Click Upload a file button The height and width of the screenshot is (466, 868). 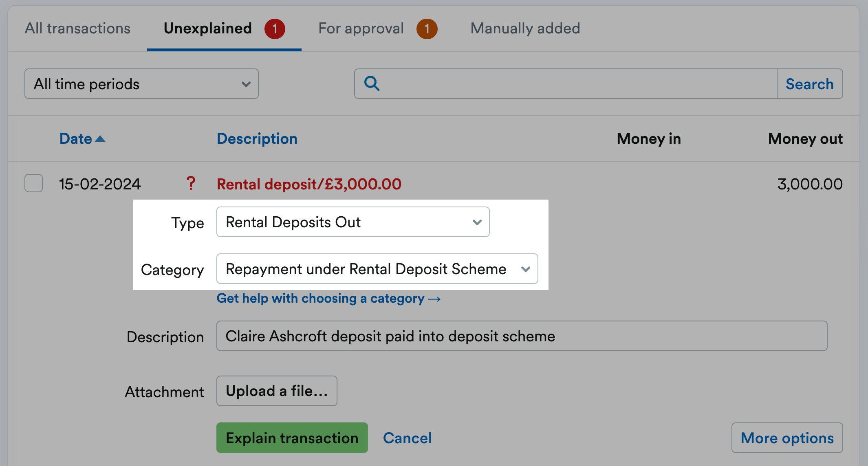click(x=277, y=391)
